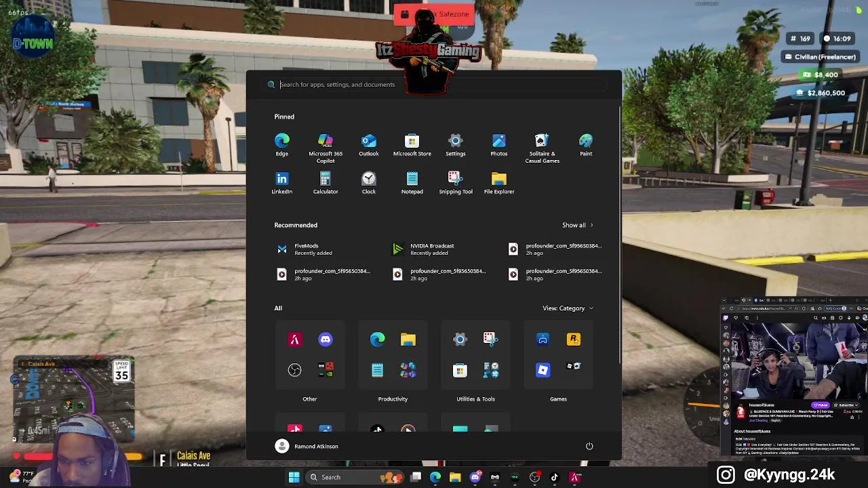
Task: Click the Power button in Start menu
Action: (589, 446)
